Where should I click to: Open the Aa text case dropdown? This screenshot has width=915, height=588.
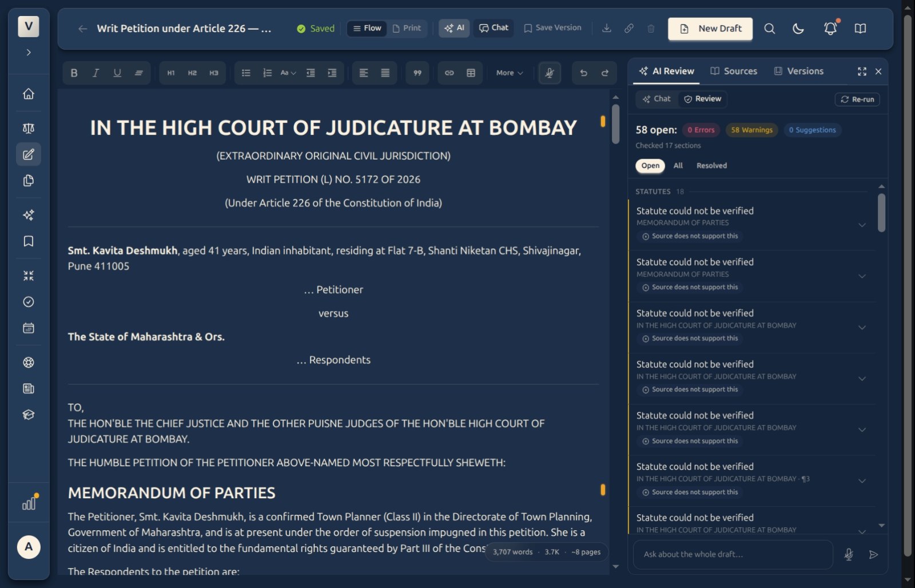point(288,73)
